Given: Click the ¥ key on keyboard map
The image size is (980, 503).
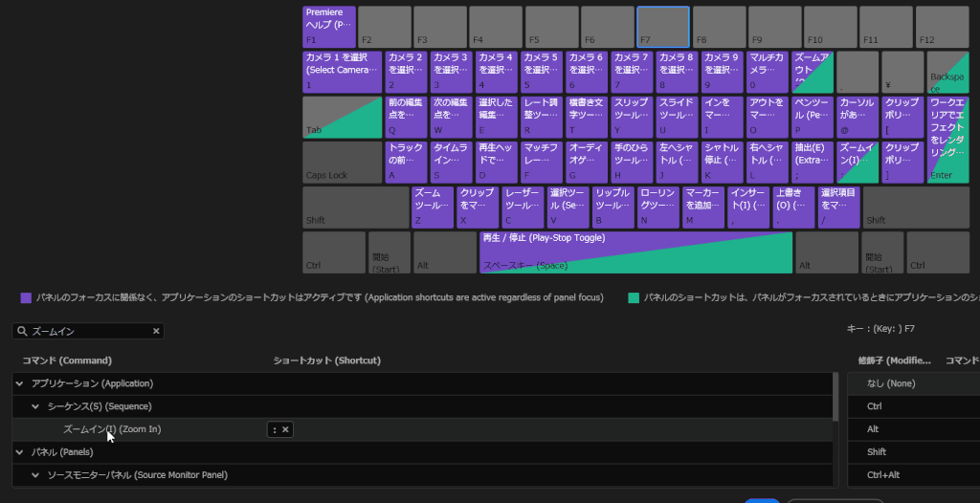Looking at the screenshot, I should pos(903,73).
